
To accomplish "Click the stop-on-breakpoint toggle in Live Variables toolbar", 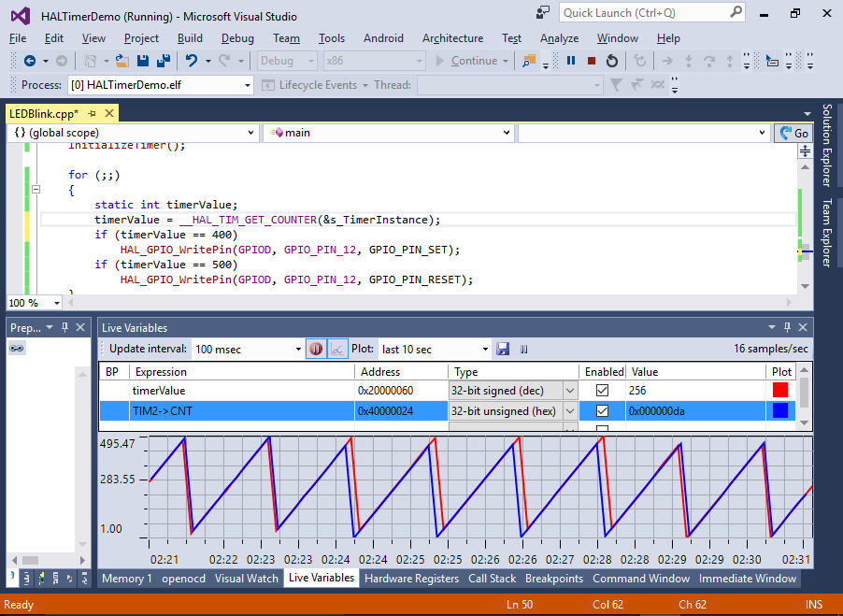I will [x=316, y=349].
